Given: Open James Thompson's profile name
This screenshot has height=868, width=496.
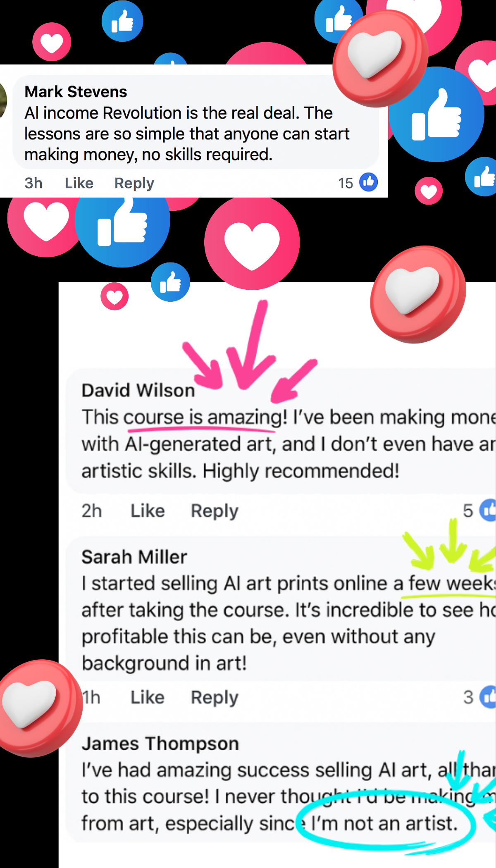Looking at the screenshot, I should (160, 744).
